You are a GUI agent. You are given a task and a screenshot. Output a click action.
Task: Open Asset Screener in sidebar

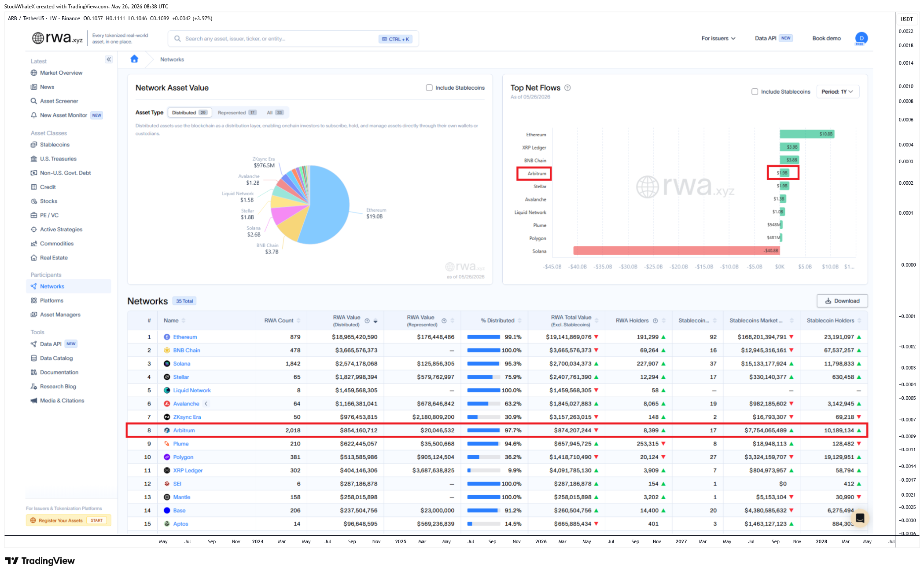click(x=59, y=101)
